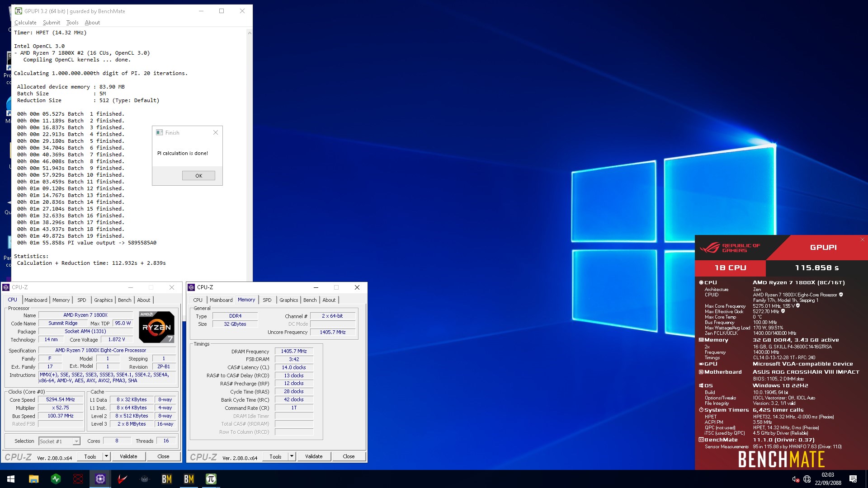Click the Core Speed field 5294.54 MHz
The image size is (868, 488).
pos(61,400)
